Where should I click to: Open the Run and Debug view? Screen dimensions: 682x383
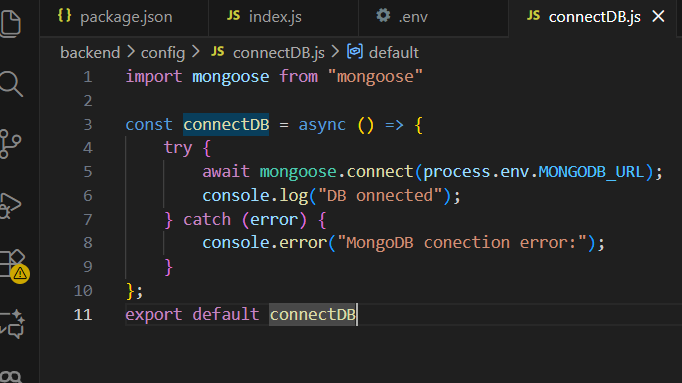click(10, 205)
